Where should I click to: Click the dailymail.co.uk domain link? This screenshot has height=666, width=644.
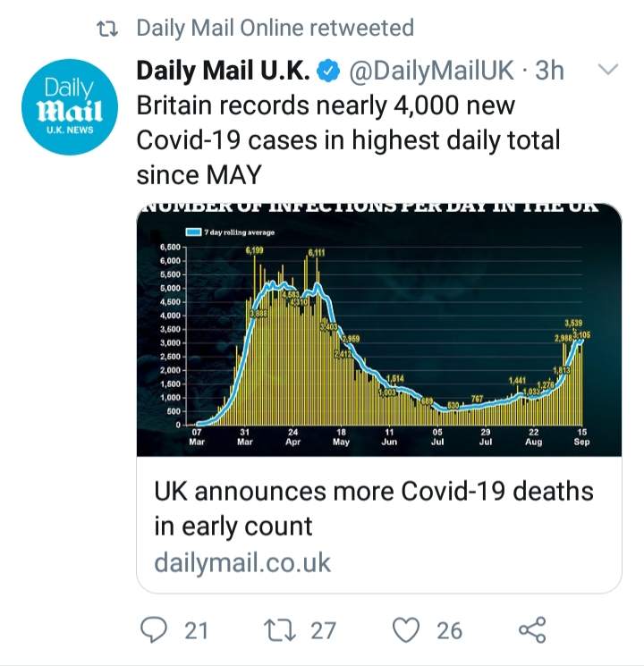tap(242, 563)
